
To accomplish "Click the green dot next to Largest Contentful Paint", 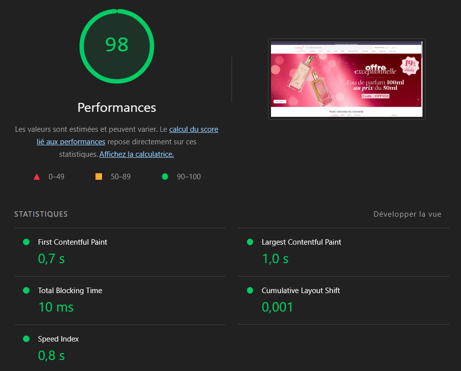I will (250, 242).
